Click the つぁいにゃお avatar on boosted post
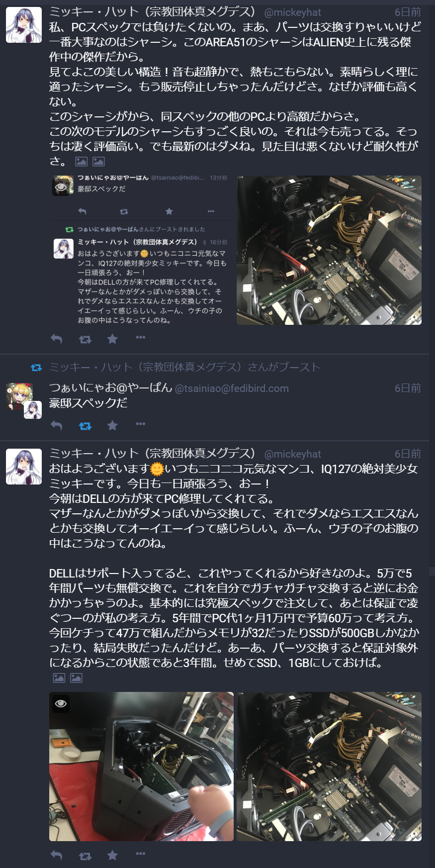This screenshot has height=868, width=435. coord(19,396)
